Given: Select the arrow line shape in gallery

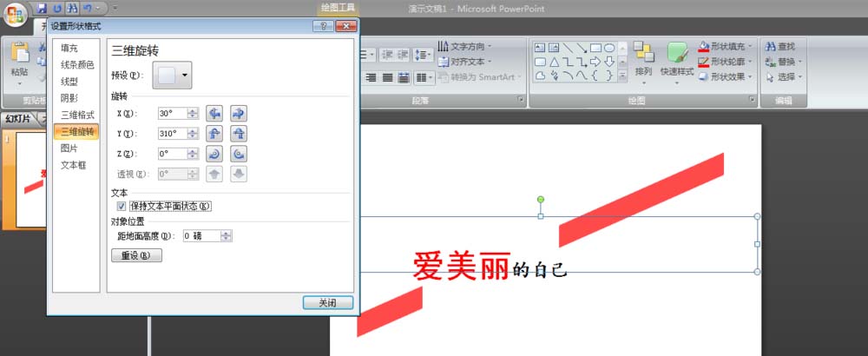Looking at the screenshot, I should click(x=582, y=48).
